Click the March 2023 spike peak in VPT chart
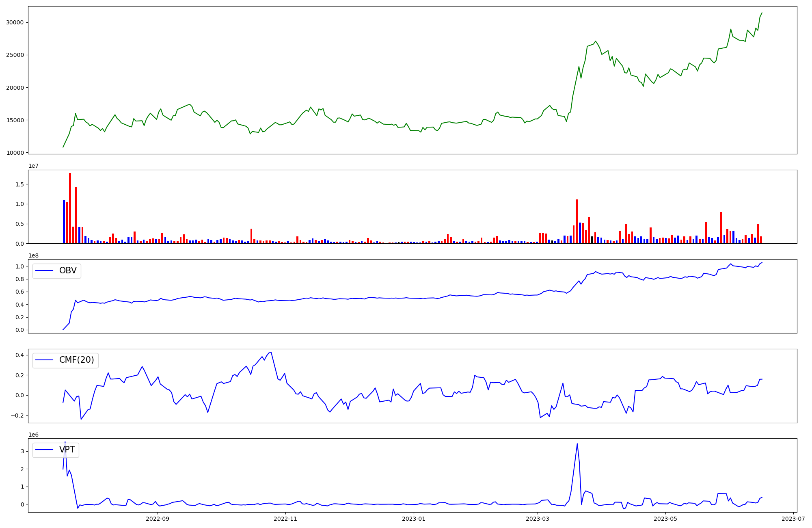This screenshot has height=528, width=812. click(x=577, y=444)
